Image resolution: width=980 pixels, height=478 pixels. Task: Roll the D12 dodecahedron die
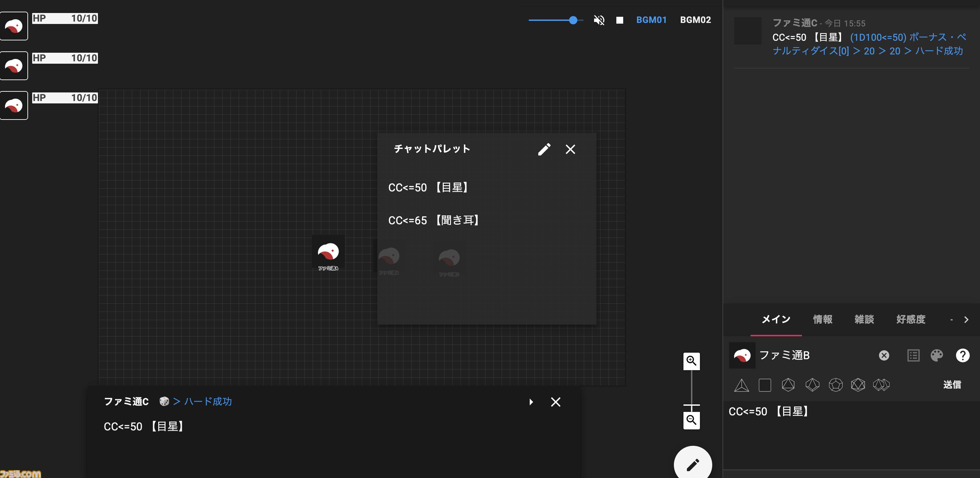(835, 385)
